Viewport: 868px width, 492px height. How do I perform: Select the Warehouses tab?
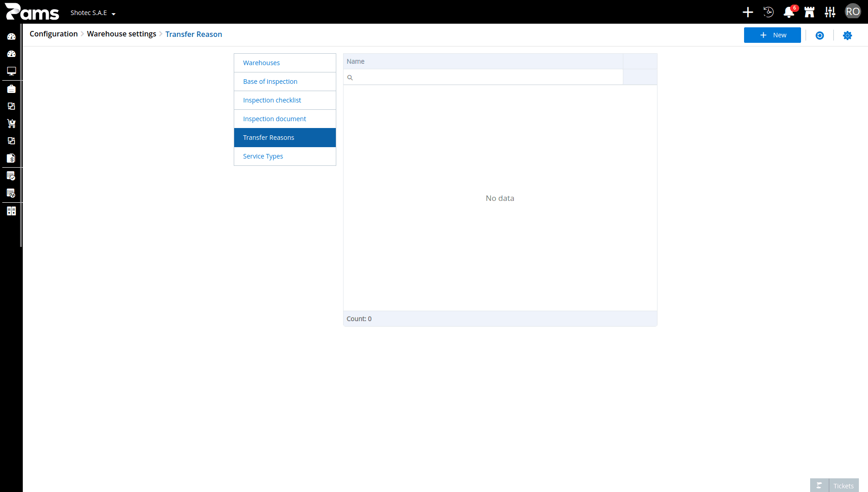point(285,63)
